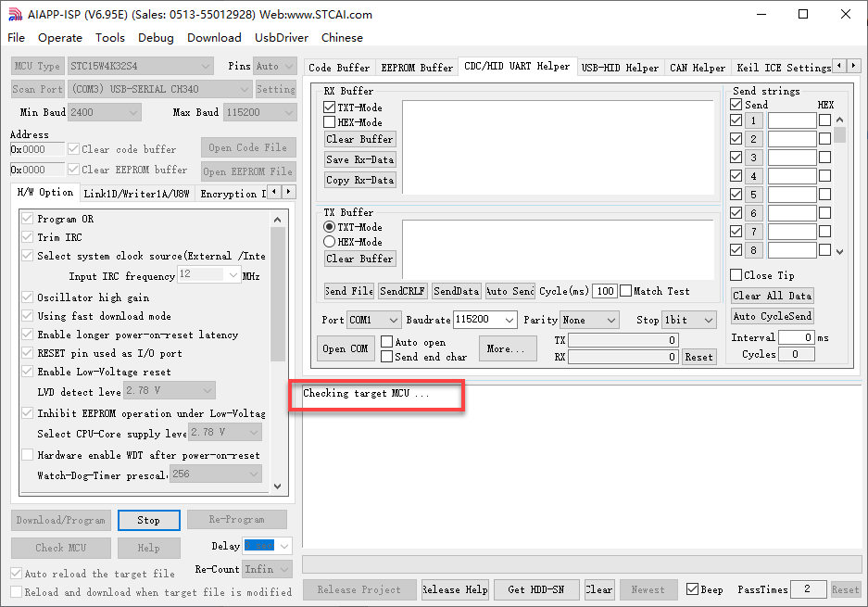
Task: Switch language via Chinese menu
Action: (x=342, y=38)
